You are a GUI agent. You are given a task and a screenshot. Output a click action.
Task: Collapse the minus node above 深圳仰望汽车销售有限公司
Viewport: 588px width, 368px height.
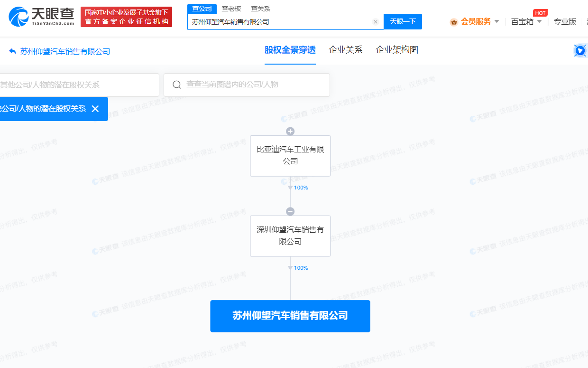pos(290,212)
